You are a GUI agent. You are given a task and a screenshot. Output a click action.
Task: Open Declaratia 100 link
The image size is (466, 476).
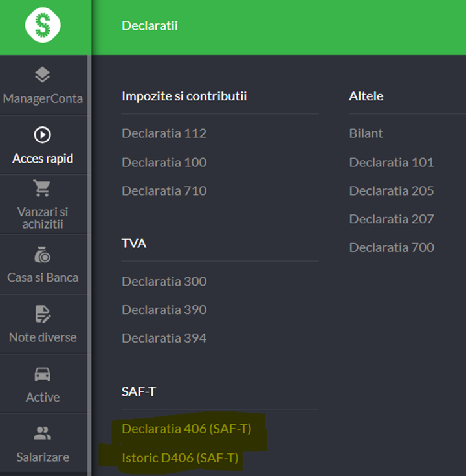tap(164, 162)
